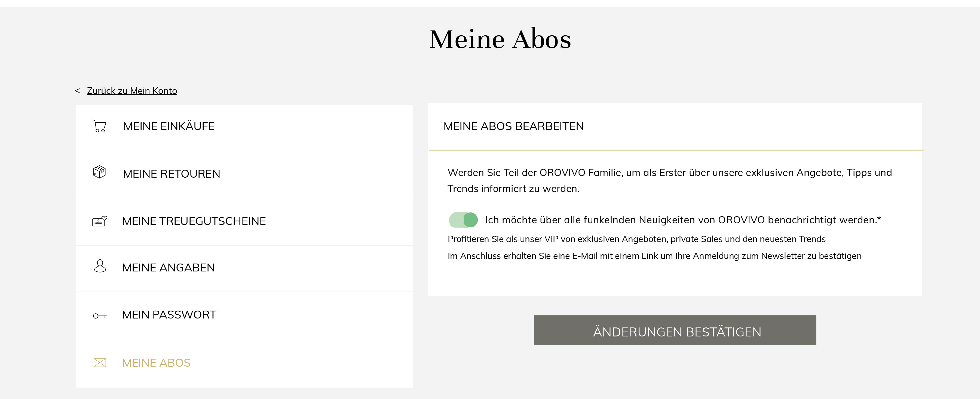Click the Meine Abos Bearbeiten heading
The width and height of the screenshot is (980, 399).
point(514,126)
